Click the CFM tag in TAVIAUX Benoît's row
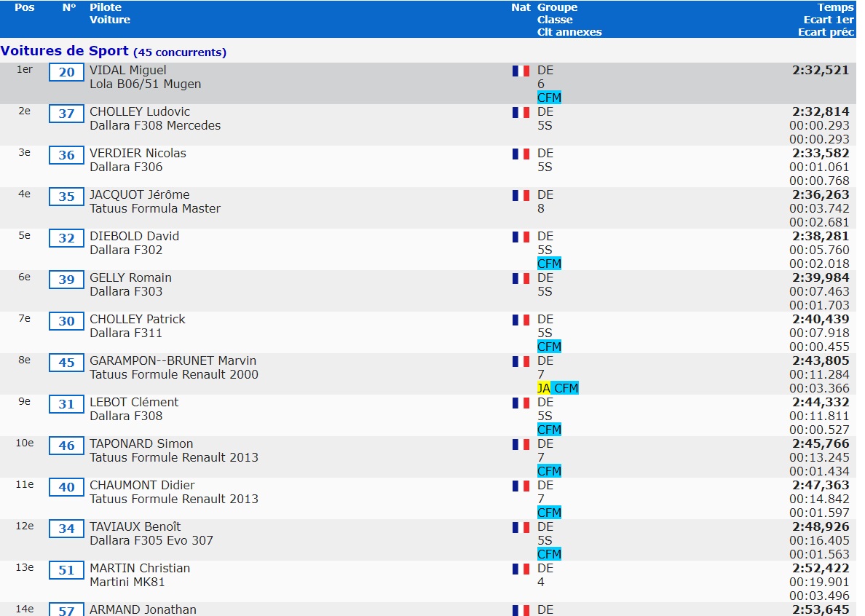Viewport: 865px width, 616px height. pos(550,553)
